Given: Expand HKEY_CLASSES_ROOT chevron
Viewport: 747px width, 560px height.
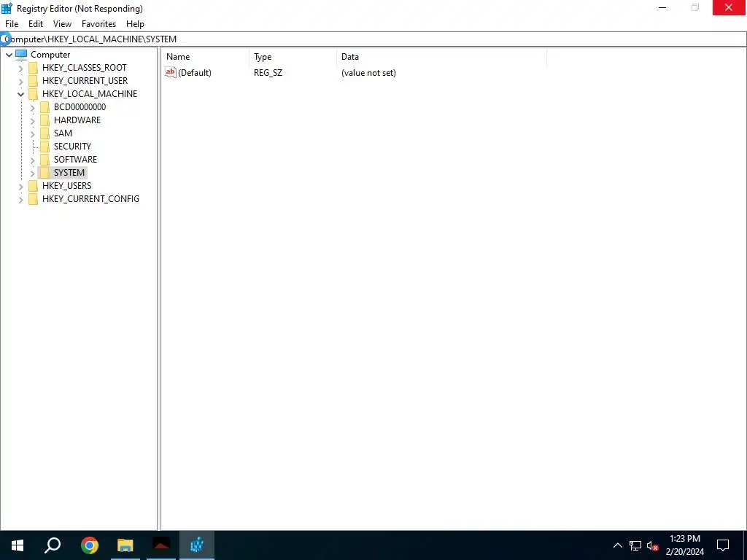Looking at the screenshot, I should click(20, 68).
